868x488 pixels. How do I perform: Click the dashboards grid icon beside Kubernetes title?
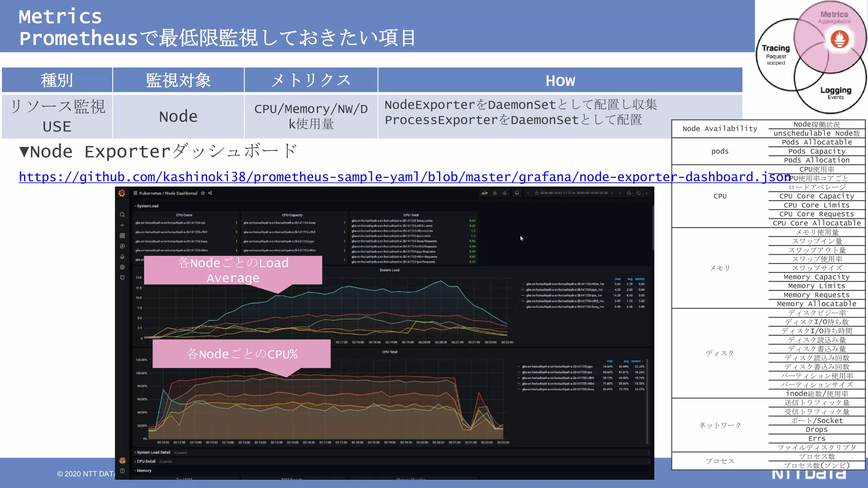136,193
